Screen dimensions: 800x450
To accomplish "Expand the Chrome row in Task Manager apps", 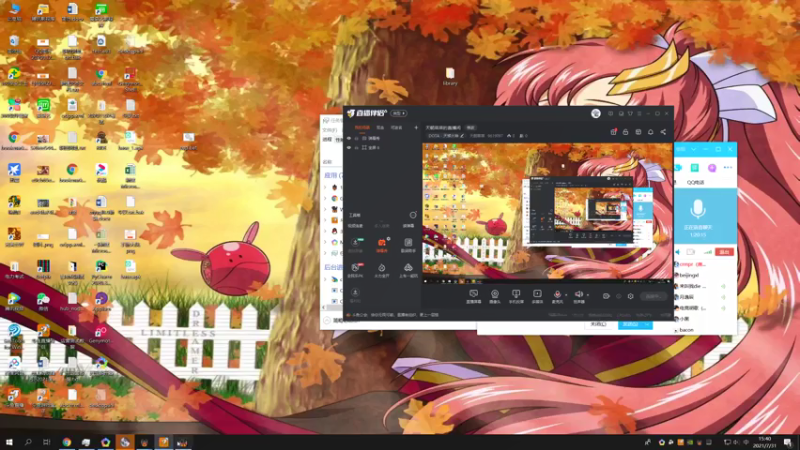I will pyautogui.click(x=325, y=198).
